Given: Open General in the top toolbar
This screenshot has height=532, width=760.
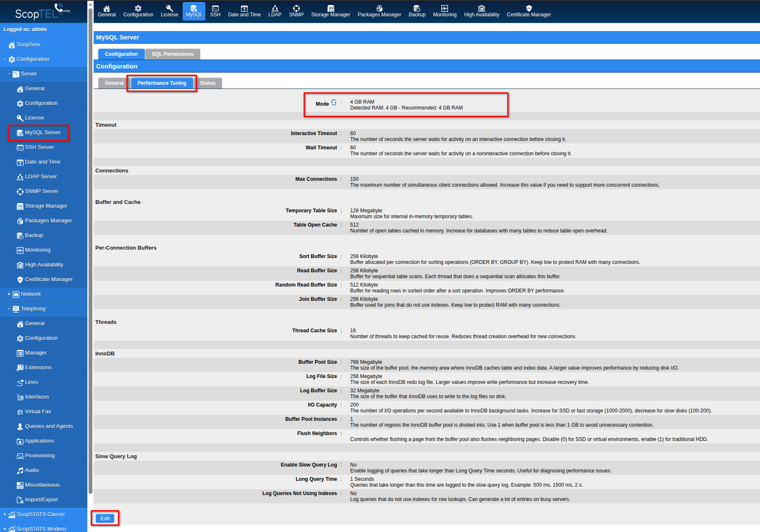Looking at the screenshot, I should tap(107, 11).
